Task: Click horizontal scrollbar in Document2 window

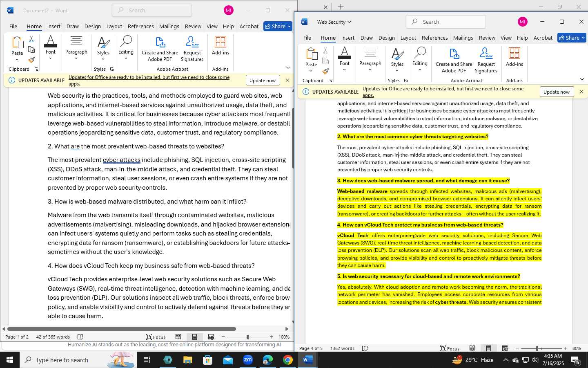Action: [122, 329]
